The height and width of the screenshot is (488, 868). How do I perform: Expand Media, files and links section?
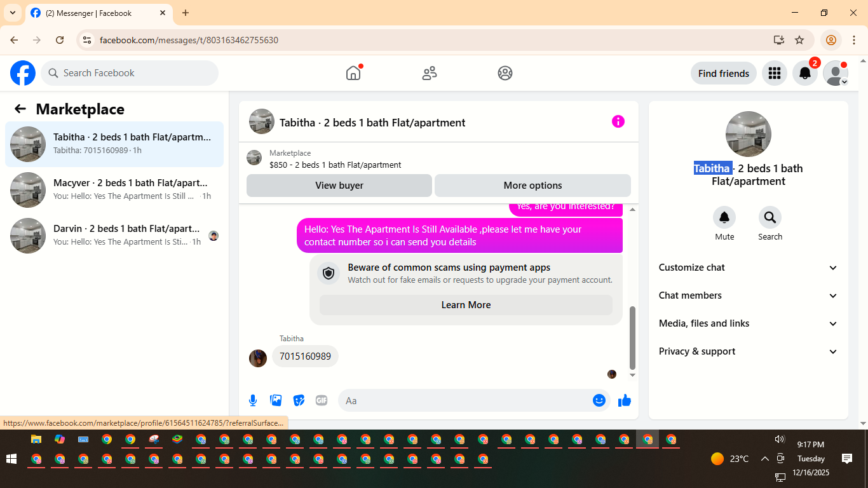[x=749, y=323]
